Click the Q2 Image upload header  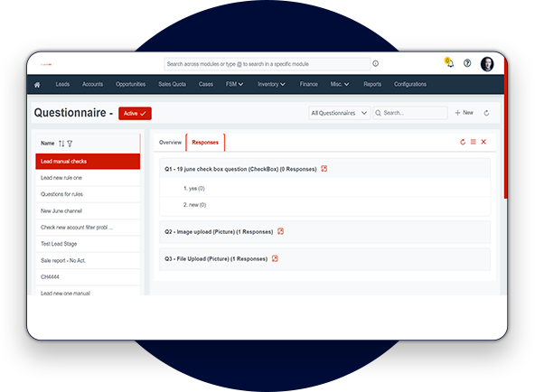click(324, 232)
